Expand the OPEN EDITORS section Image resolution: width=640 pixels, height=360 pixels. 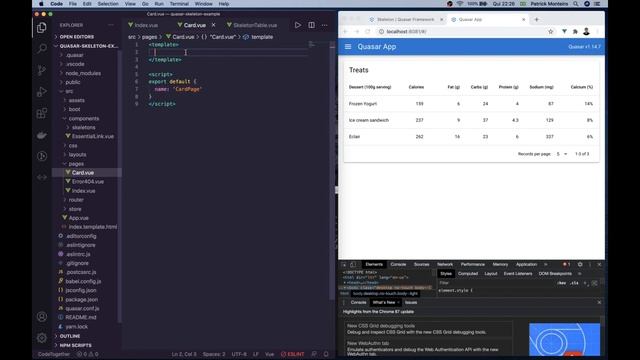[x=77, y=37]
